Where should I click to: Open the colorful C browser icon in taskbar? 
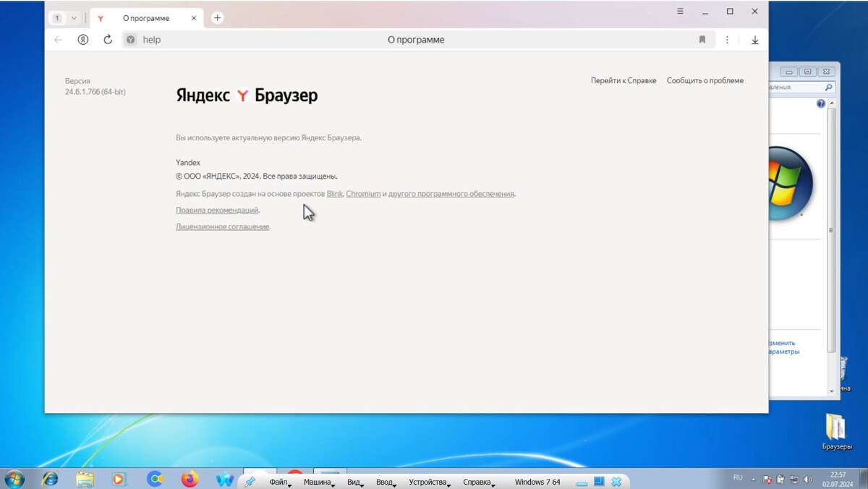pyautogui.click(x=155, y=479)
